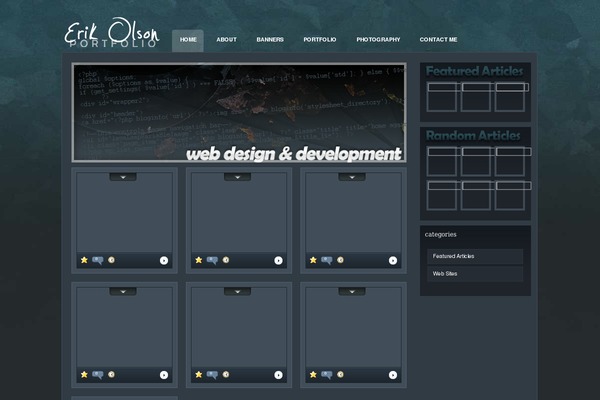Open the third Featured Articles thumbnail

[510, 97]
